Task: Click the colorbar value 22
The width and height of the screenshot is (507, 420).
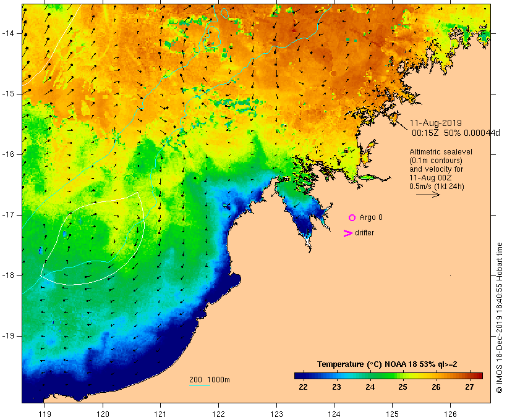Action: tap(303, 387)
